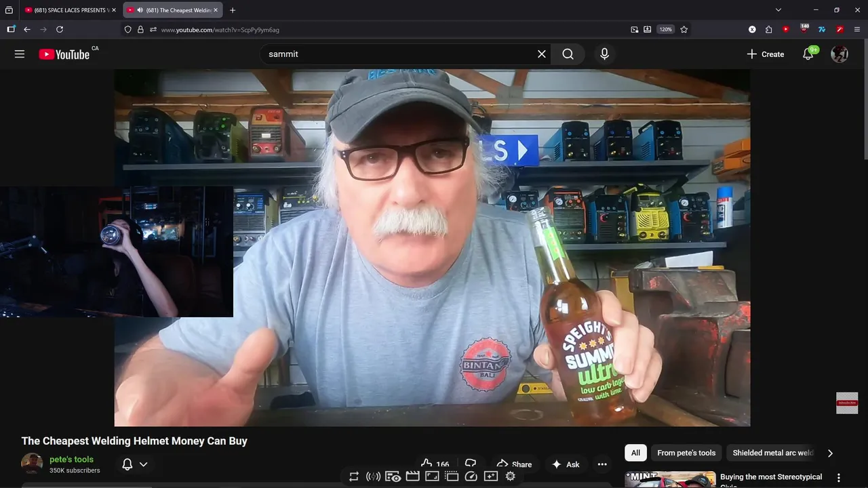This screenshot has width=868, height=488.
Task: Open the sidebar toggle icon at the left of the navigation toolbar
Action: click(x=11, y=29)
